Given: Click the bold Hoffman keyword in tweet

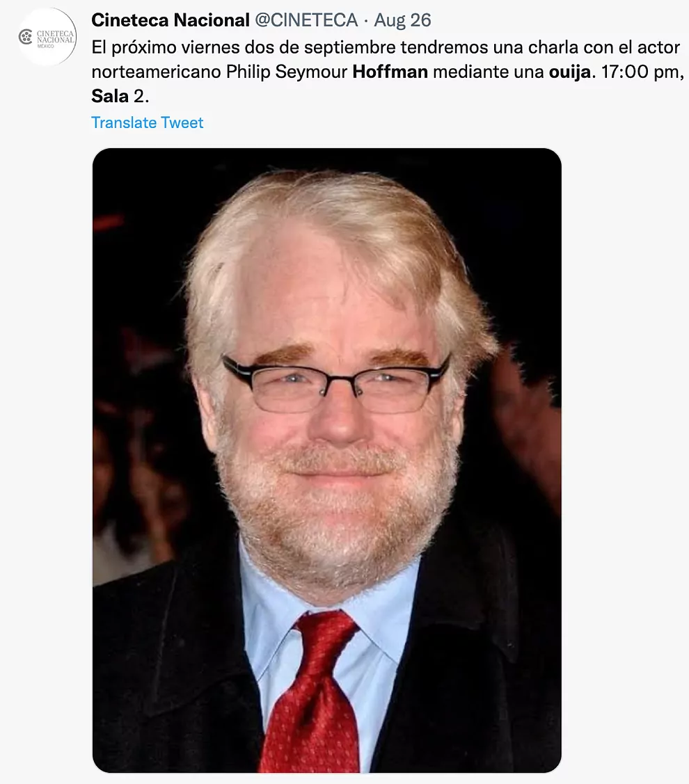Looking at the screenshot, I should 390,72.
